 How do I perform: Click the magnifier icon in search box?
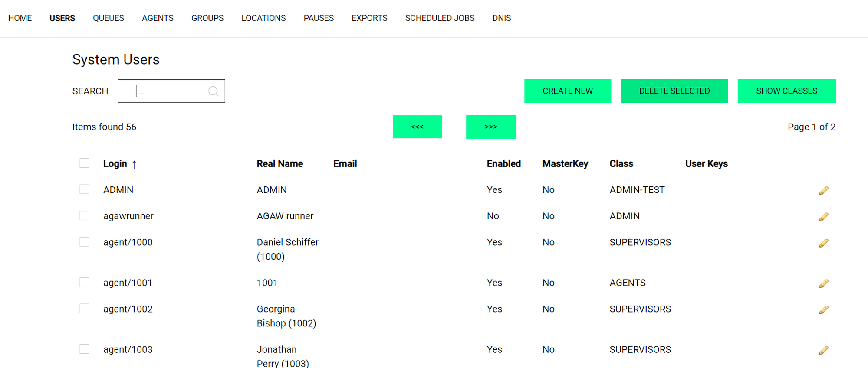(213, 91)
